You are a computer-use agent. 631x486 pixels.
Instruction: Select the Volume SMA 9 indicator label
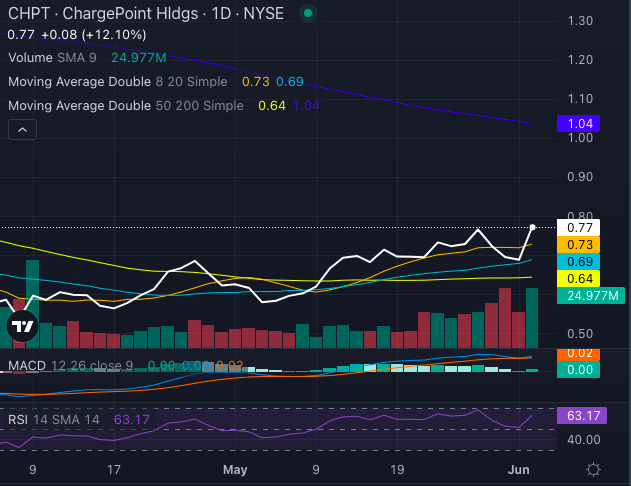click(x=52, y=58)
